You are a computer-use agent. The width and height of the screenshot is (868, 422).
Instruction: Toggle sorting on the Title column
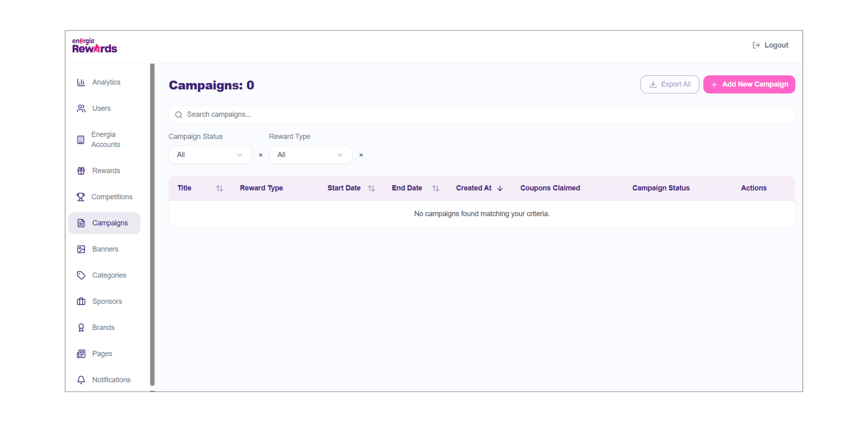[219, 188]
